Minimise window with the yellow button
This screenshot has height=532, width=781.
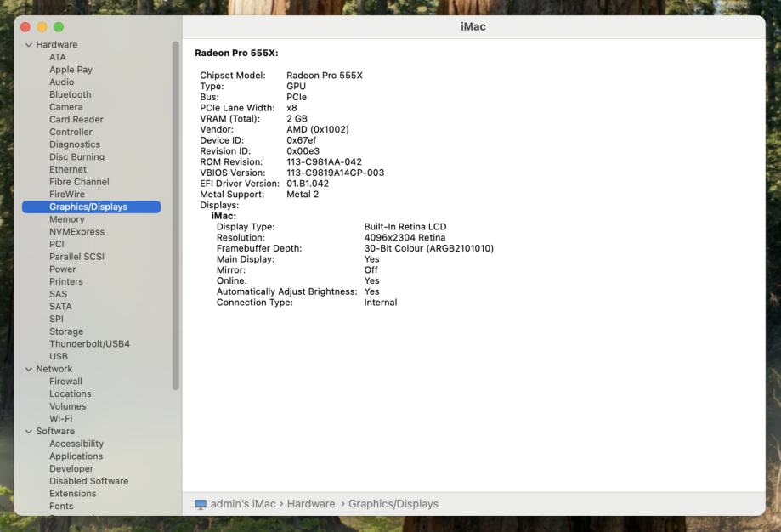pyautogui.click(x=42, y=27)
